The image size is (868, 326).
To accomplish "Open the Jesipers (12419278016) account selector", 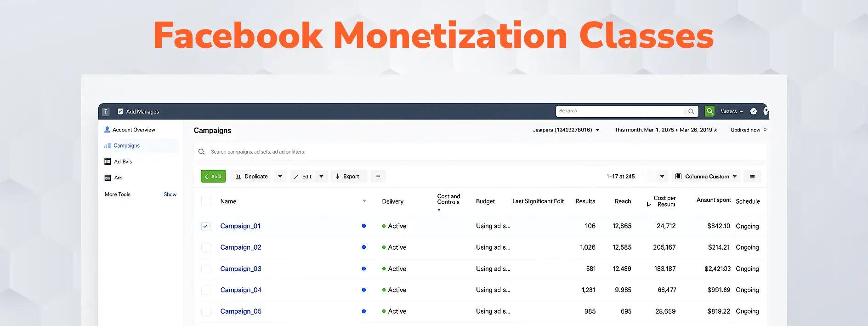I will pyautogui.click(x=566, y=130).
